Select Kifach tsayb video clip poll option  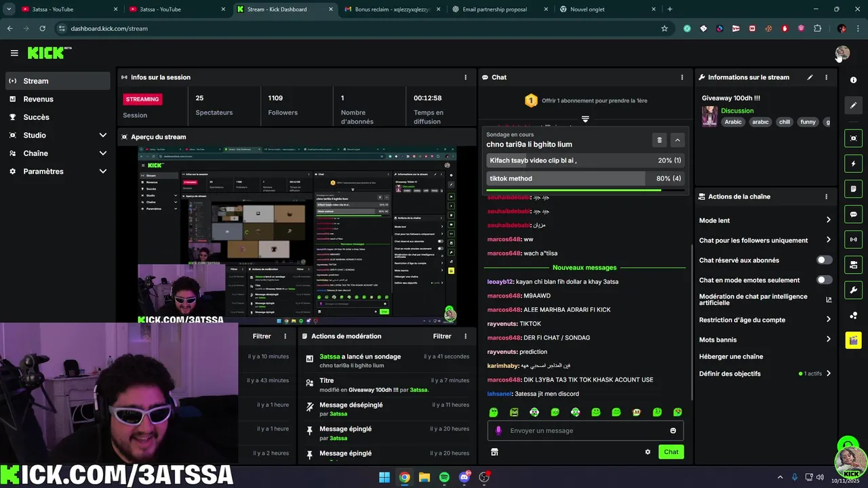585,161
